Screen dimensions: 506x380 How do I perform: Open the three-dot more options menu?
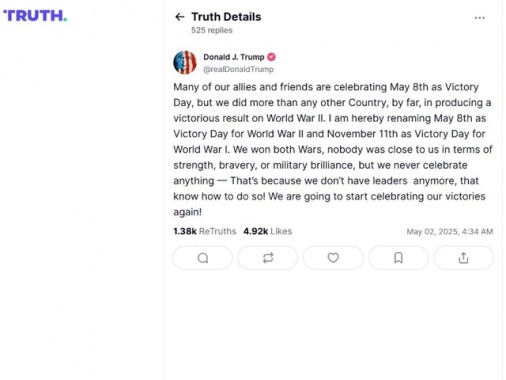[x=480, y=18]
